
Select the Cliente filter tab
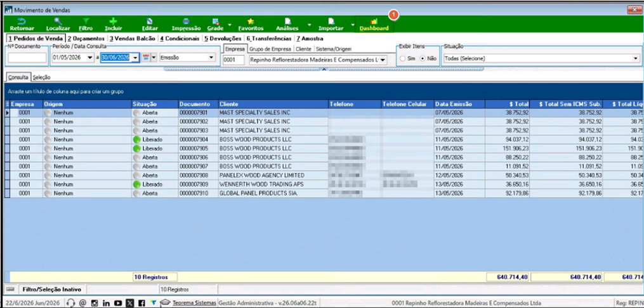point(303,49)
